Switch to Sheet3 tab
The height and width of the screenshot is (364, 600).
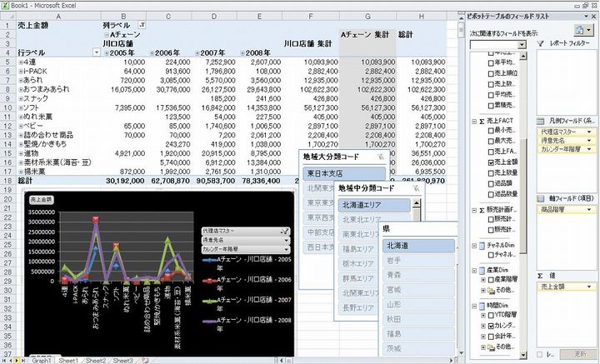coord(122,361)
